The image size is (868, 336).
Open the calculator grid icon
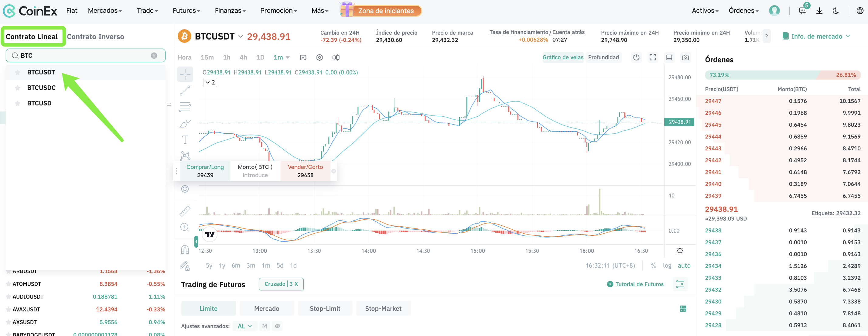tap(683, 309)
